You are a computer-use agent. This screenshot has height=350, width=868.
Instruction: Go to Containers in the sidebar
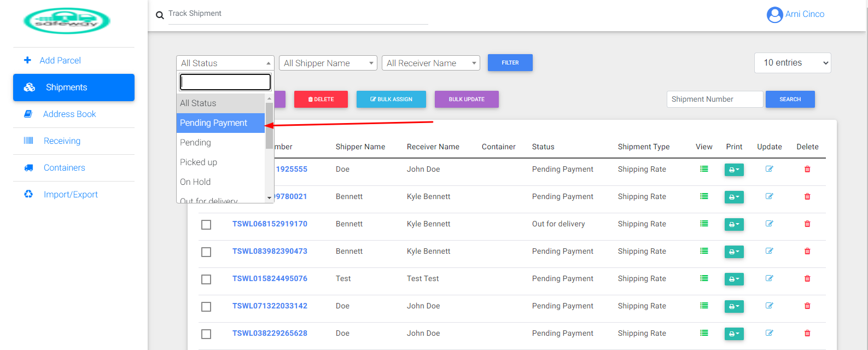[65, 168]
